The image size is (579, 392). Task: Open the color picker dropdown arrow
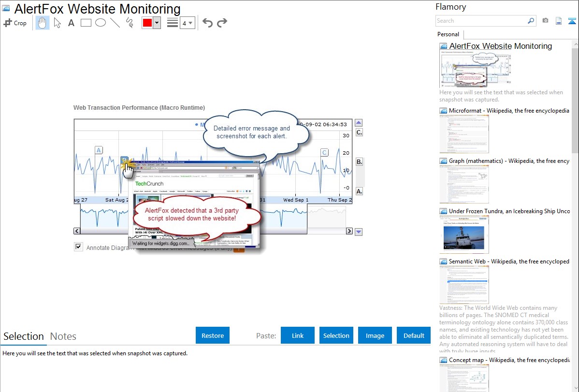pos(157,23)
